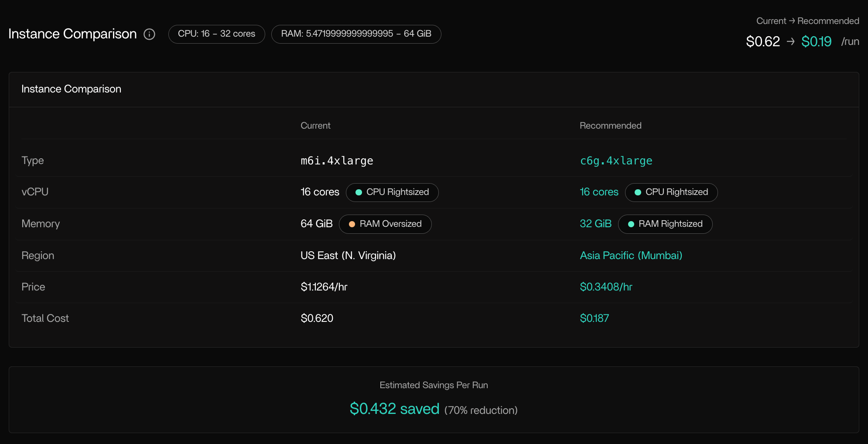Click the info icon beside Instance Comparison
The width and height of the screenshot is (868, 444).
tap(149, 34)
